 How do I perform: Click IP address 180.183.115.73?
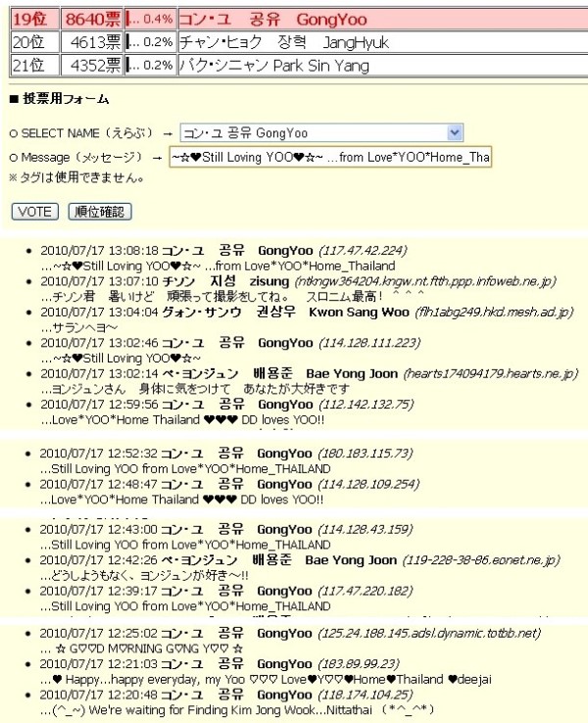click(x=366, y=454)
